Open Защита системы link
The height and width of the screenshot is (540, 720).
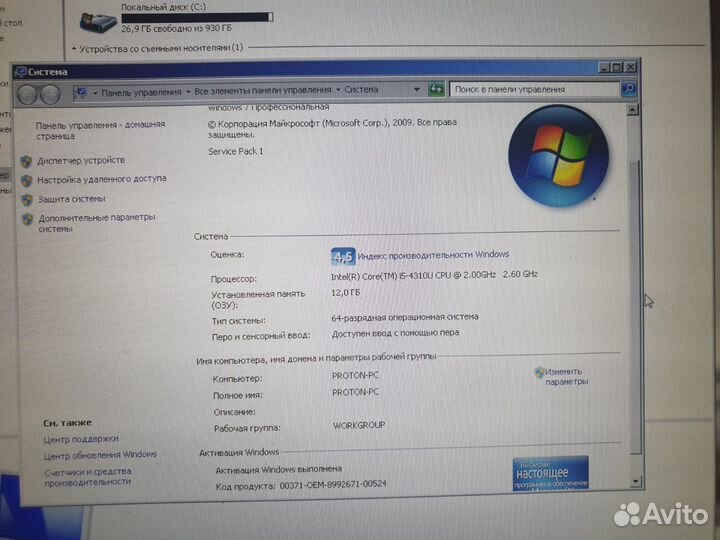click(72, 199)
